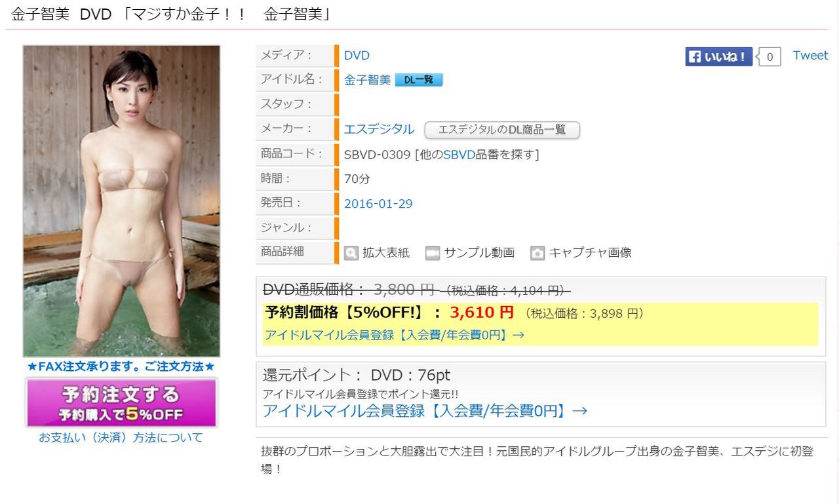This screenshot has width=839, height=504.
Task: Click the エスデジタルのDL商品一覧 button
Action: pos(502,130)
